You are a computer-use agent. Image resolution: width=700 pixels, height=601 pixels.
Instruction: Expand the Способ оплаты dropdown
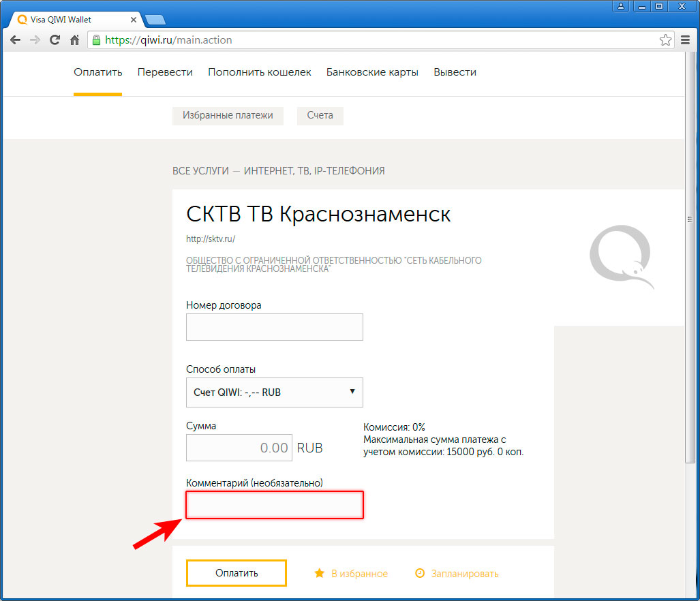click(x=275, y=392)
